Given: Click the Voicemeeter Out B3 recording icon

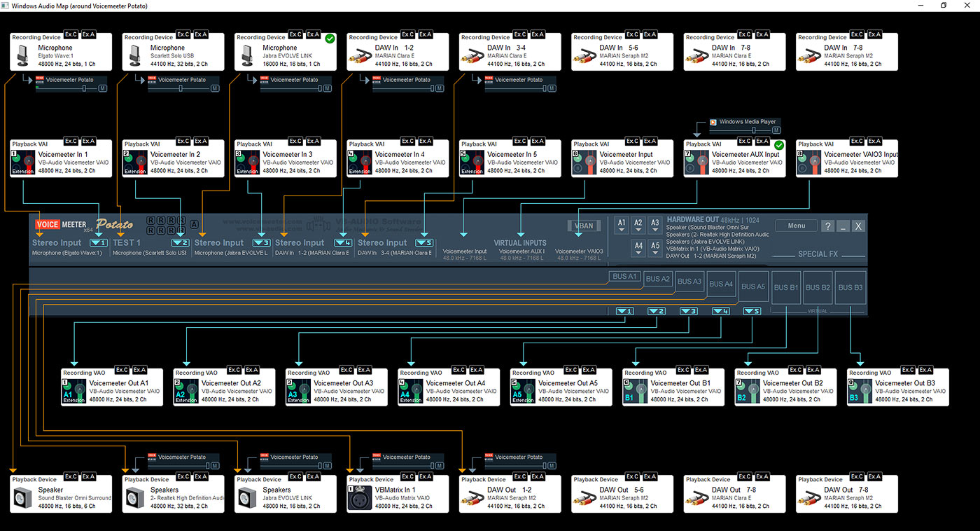Looking at the screenshot, I should (x=860, y=391).
